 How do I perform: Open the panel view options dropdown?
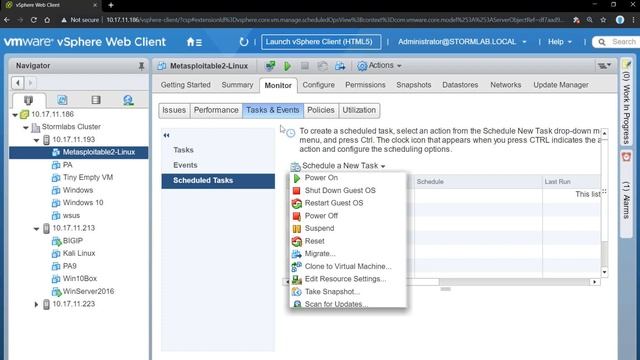point(604,65)
